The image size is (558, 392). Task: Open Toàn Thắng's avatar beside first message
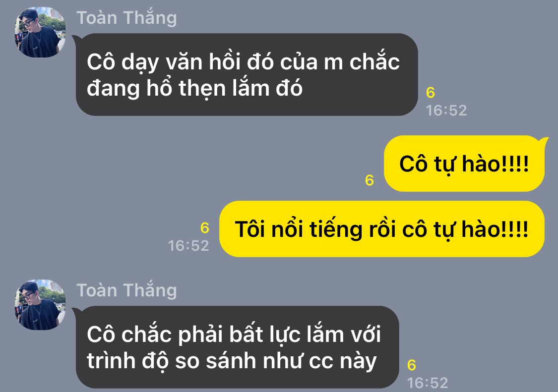tap(40, 32)
